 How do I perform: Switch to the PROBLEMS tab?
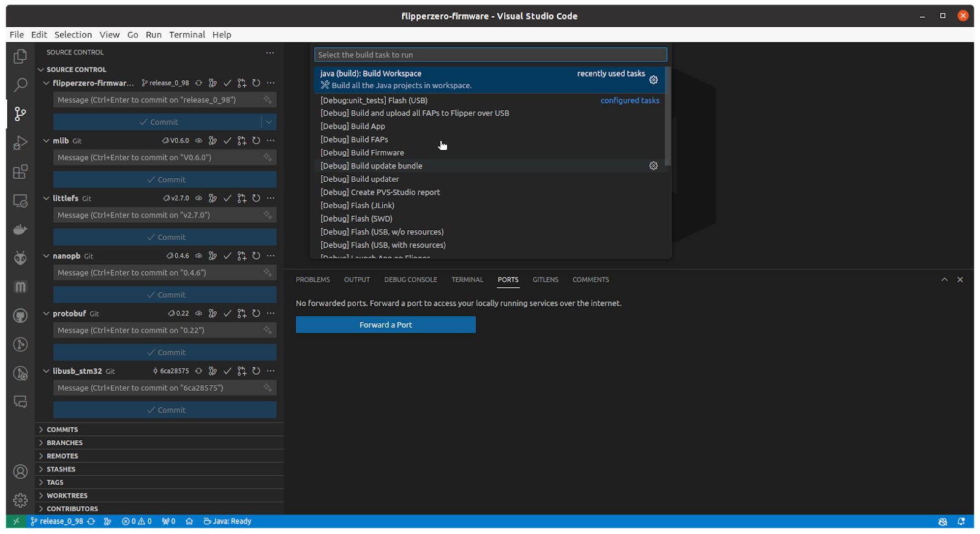point(313,280)
